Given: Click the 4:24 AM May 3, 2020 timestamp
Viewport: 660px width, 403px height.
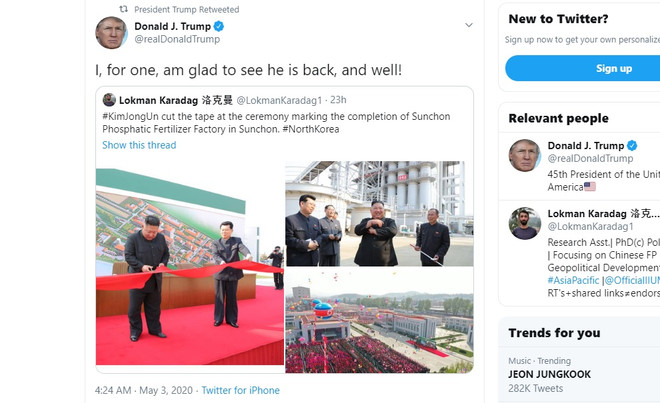Looking at the screenshot, I should (144, 390).
